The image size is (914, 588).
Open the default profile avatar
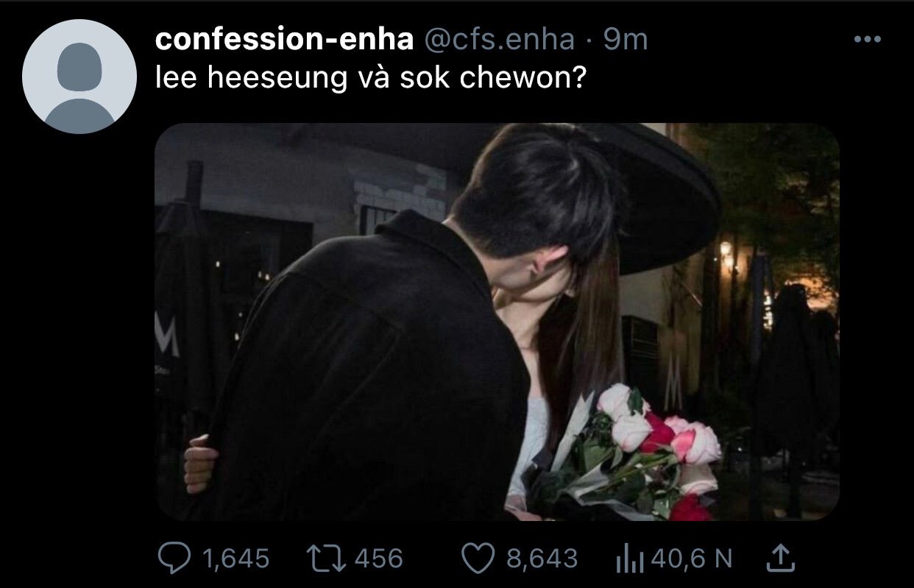pyautogui.click(x=79, y=77)
